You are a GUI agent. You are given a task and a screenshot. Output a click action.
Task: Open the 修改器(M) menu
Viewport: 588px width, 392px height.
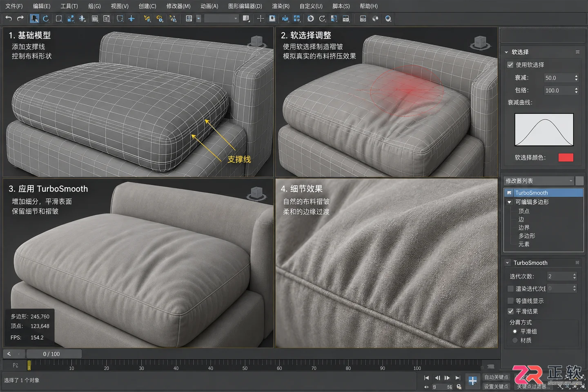pyautogui.click(x=178, y=6)
